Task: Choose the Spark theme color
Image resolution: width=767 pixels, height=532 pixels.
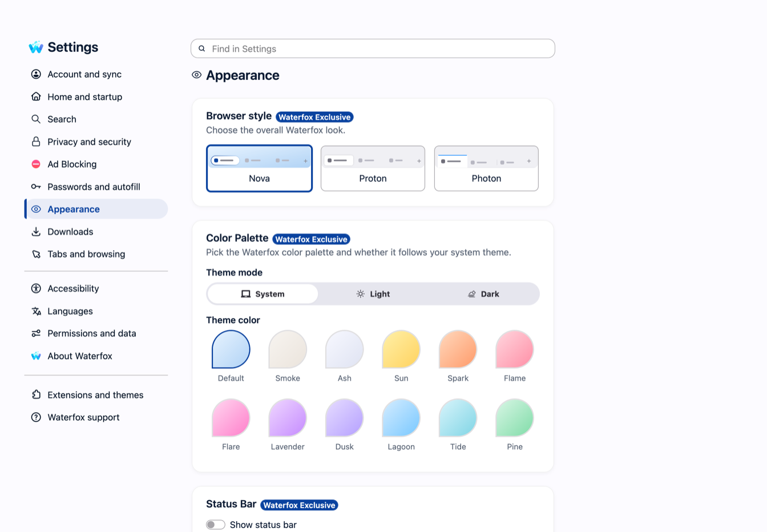Action: click(458, 349)
